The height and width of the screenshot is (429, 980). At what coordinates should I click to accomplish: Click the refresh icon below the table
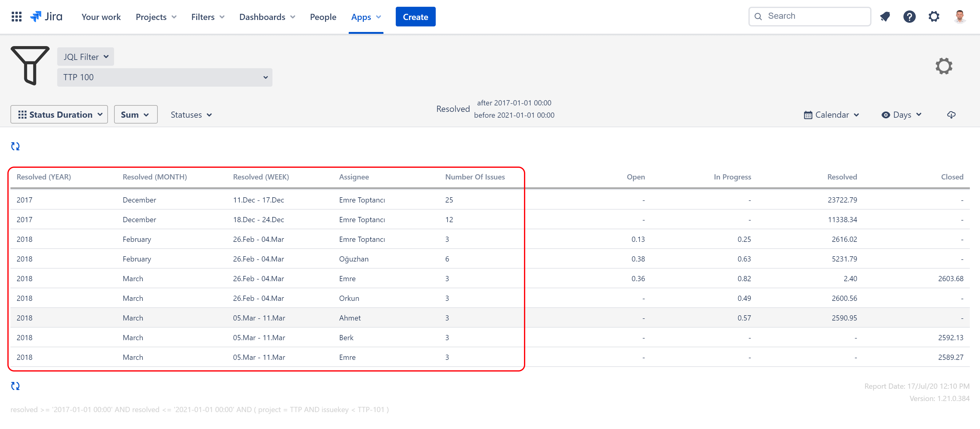pos(15,386)
